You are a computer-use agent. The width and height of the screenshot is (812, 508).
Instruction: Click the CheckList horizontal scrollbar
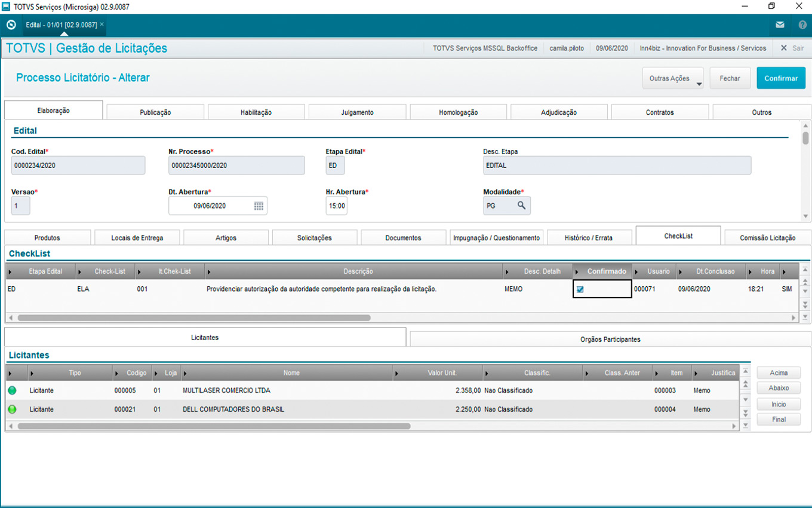pos(194,318)
